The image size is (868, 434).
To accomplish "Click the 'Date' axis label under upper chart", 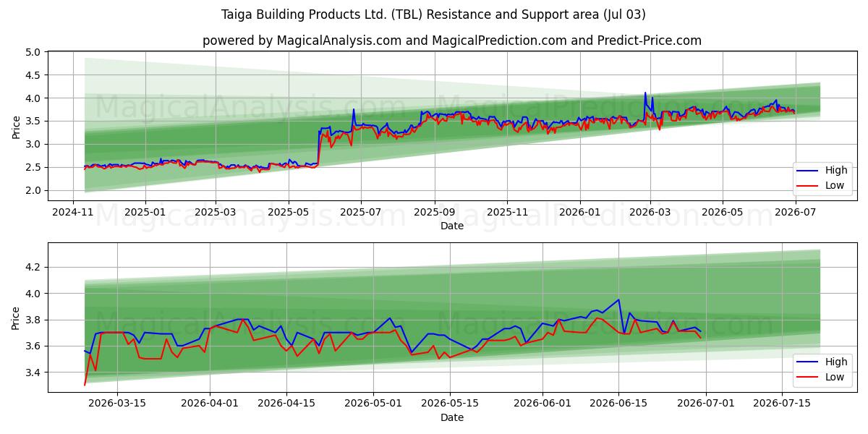I will click(451, 226).
